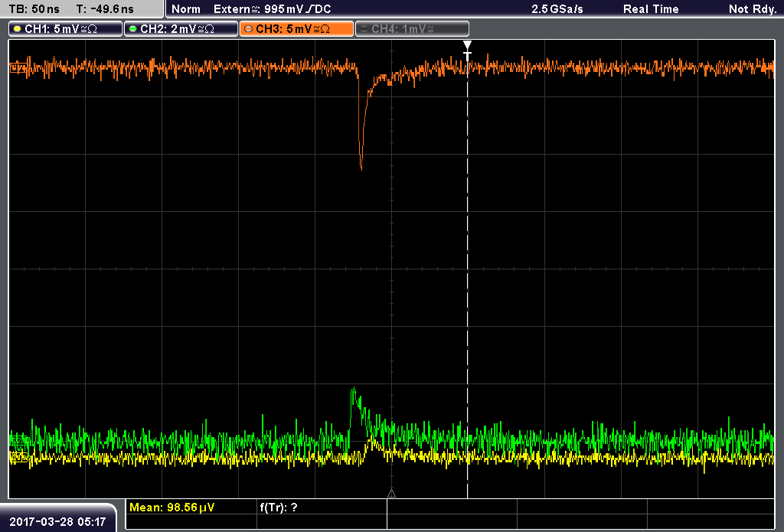784x532 pixels.
Task: Click the 2017-03-28 05:17 date display
Action: pos(57,521)
